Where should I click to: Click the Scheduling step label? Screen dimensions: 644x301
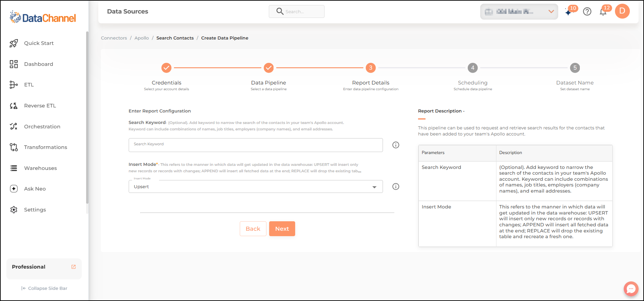(473, 83)
